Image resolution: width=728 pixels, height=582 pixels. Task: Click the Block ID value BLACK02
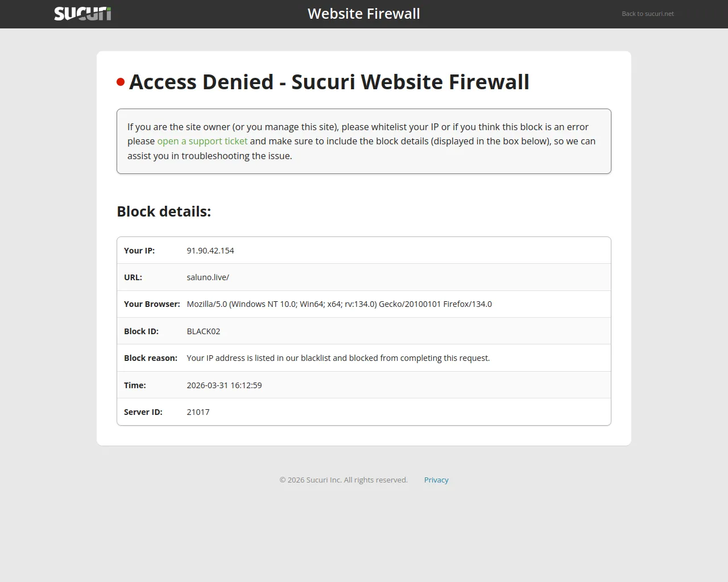(203, 331)
